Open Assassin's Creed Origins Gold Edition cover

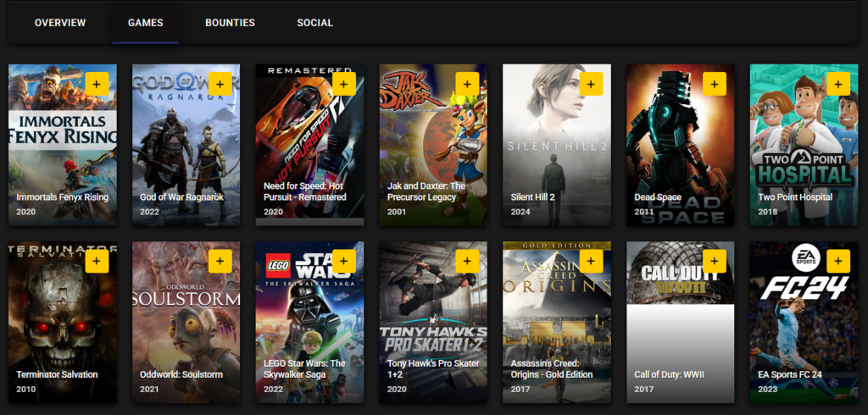[557, 322]
